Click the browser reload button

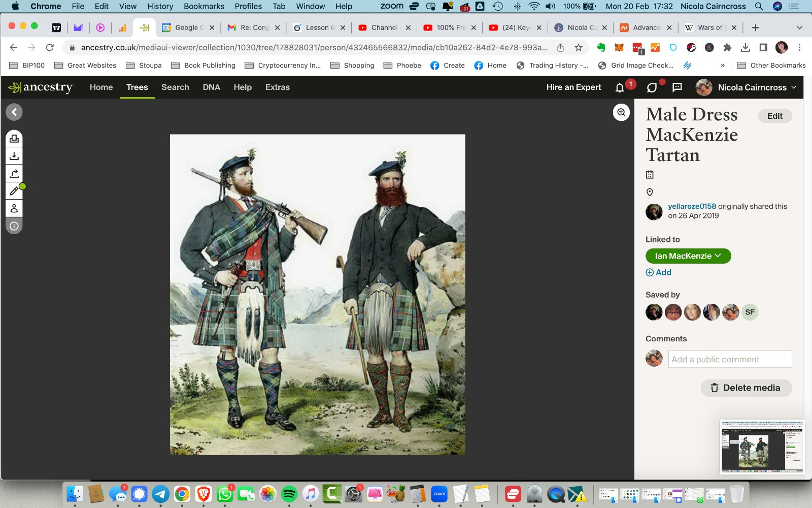(50, 47)
